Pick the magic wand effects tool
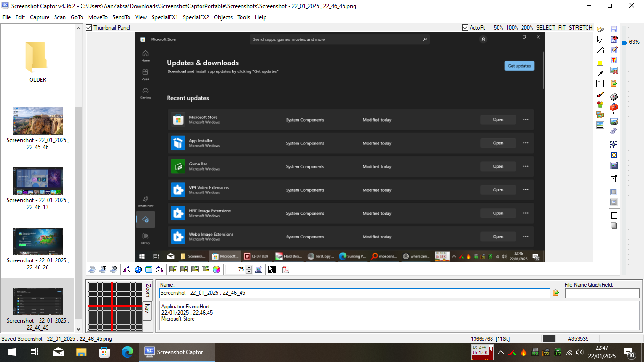The image size is (644, 362). (x=600, y=29)
